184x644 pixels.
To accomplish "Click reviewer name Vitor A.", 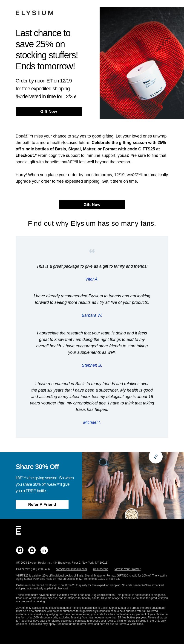I will 92,279.
